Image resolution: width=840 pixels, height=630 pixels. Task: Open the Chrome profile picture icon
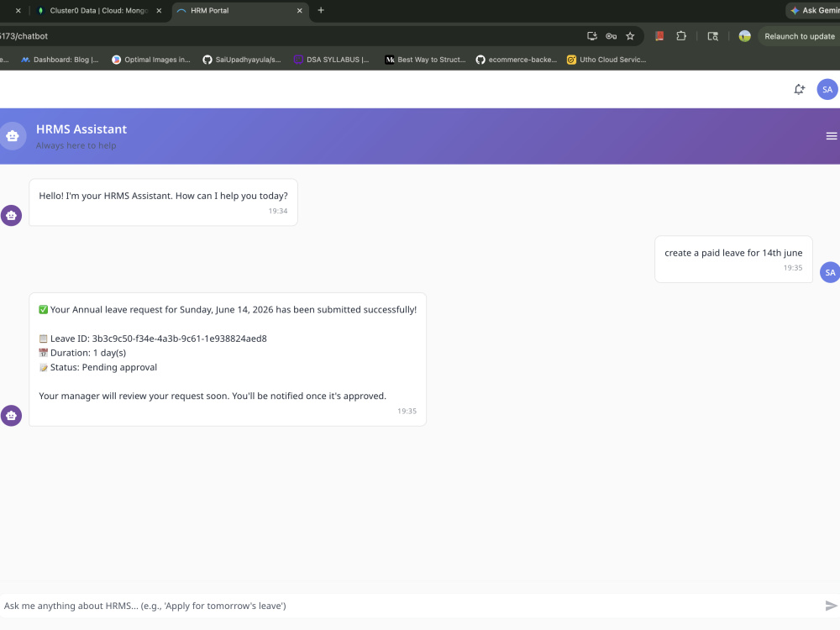point(744,36)
